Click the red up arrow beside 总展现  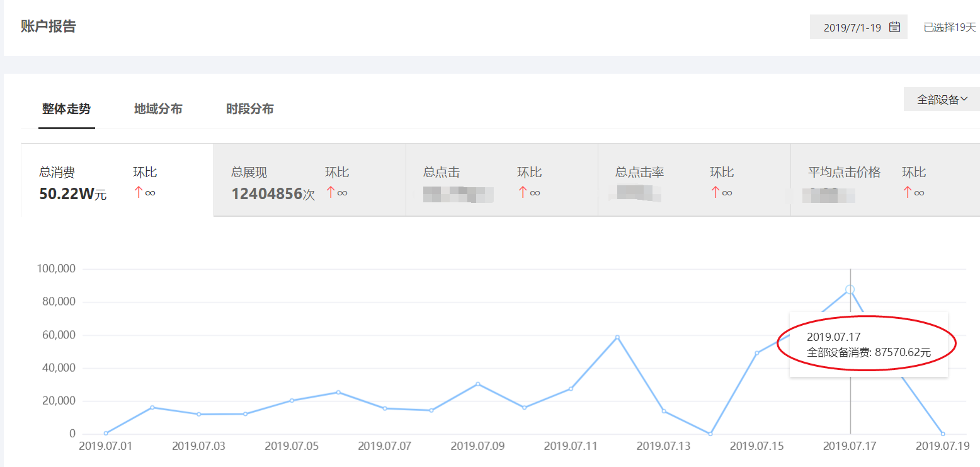331,193
